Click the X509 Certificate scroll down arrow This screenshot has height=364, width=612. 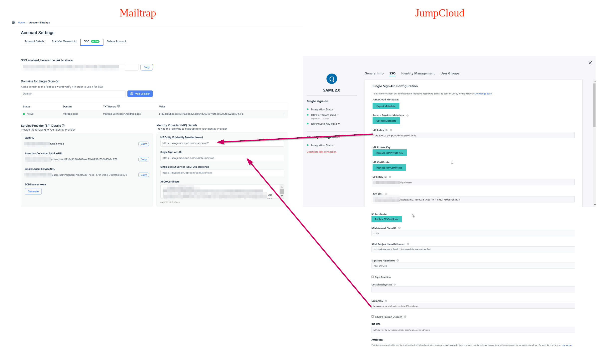tap(282, 196)
